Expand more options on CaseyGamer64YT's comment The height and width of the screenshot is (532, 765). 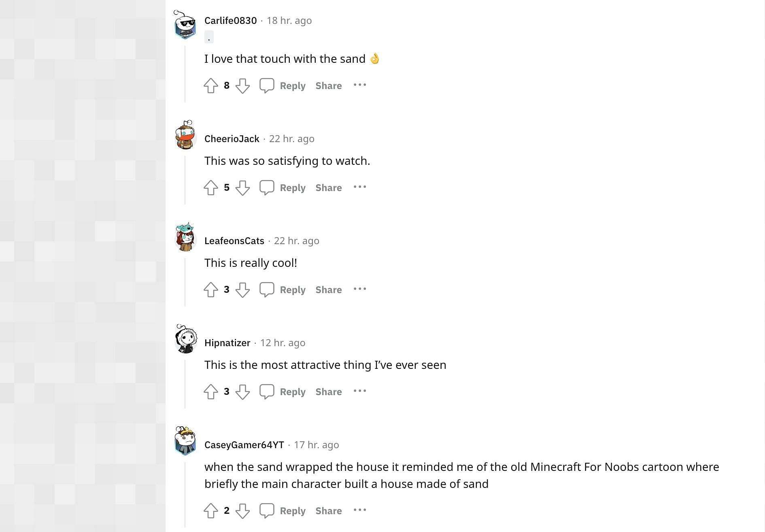(360, 510)
